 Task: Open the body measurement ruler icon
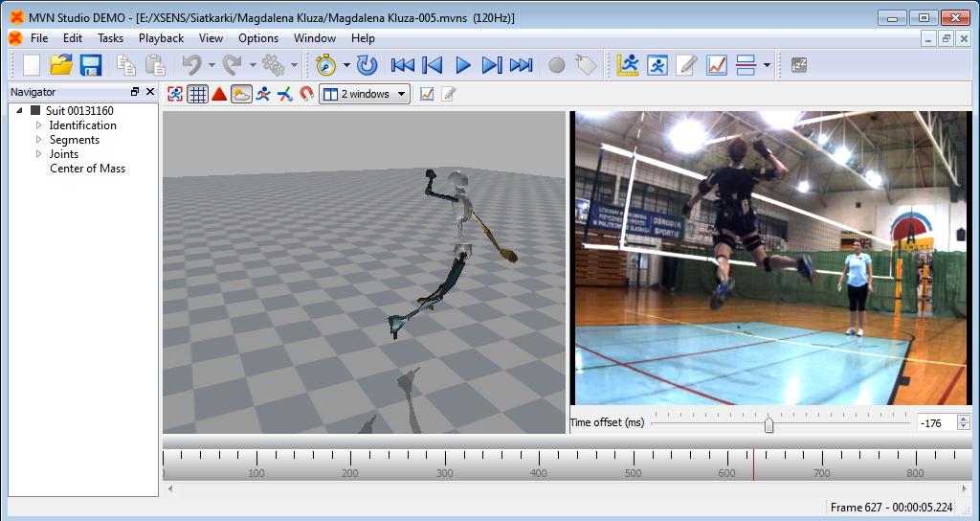[628, 64]
